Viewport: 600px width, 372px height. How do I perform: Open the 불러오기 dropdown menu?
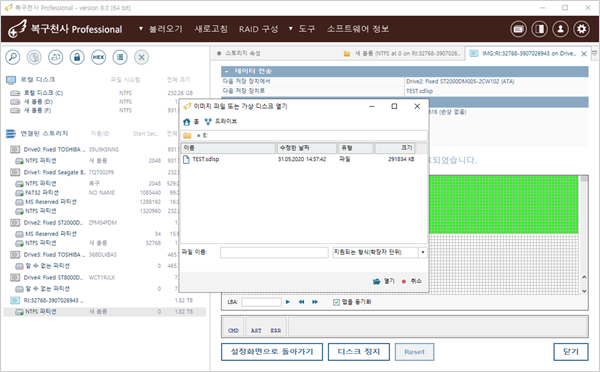pos(161,29)
